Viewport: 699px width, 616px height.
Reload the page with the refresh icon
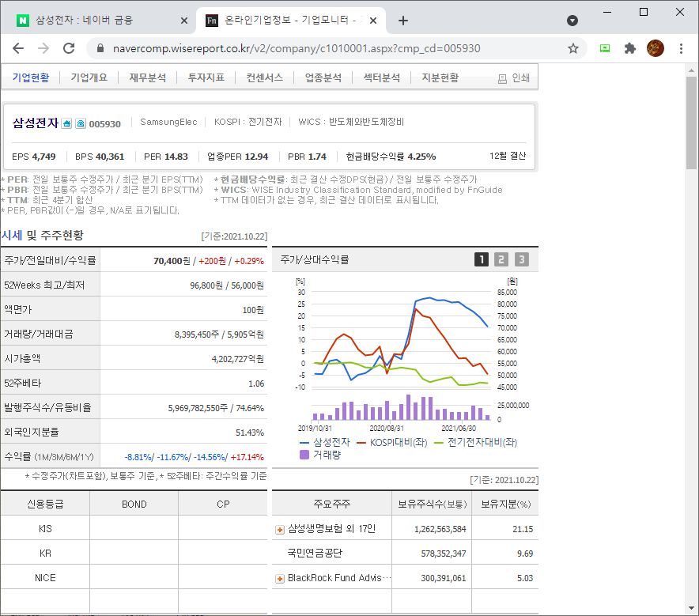coord(69,48)
